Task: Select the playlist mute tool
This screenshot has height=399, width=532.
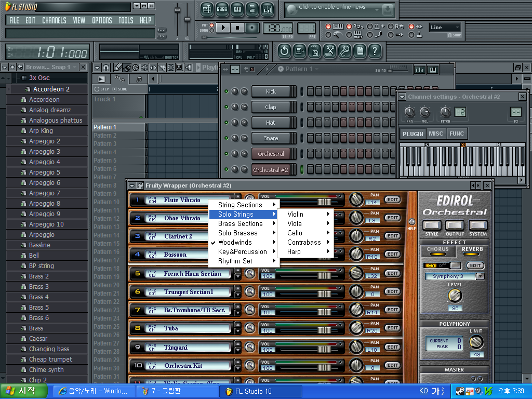Action: click(x=144, y=68)
